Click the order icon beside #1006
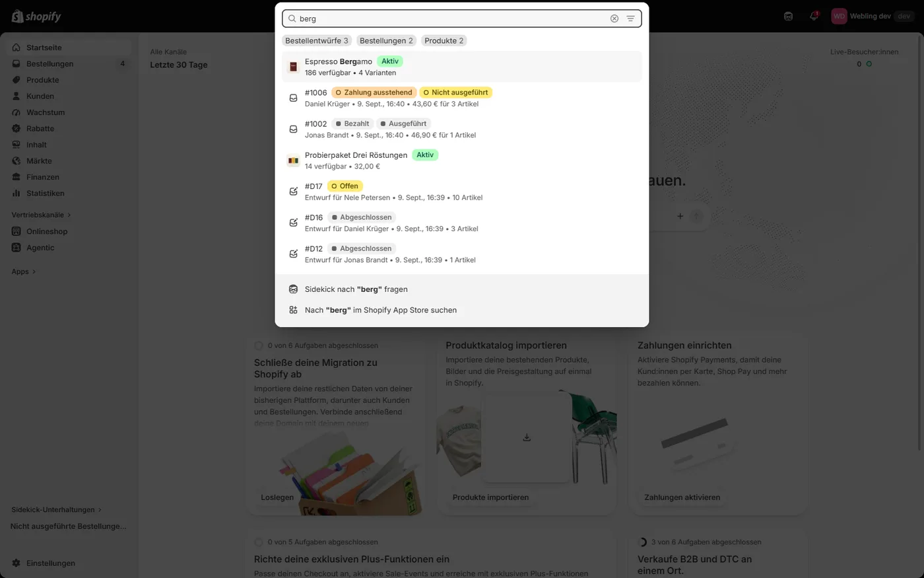The height and width of the screenshot is (578, 924). pos(294,98)
